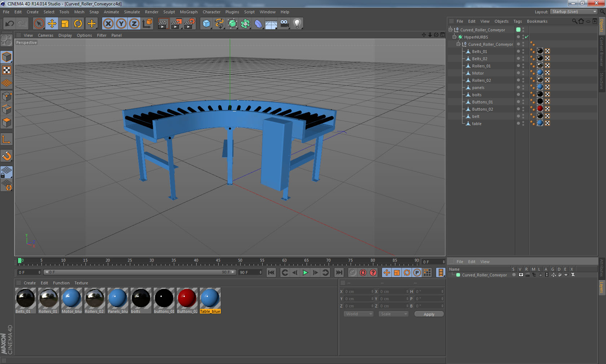Click the record keyframe button
Viewport: 606px width, 364px height.
click(x=353, y=272)
